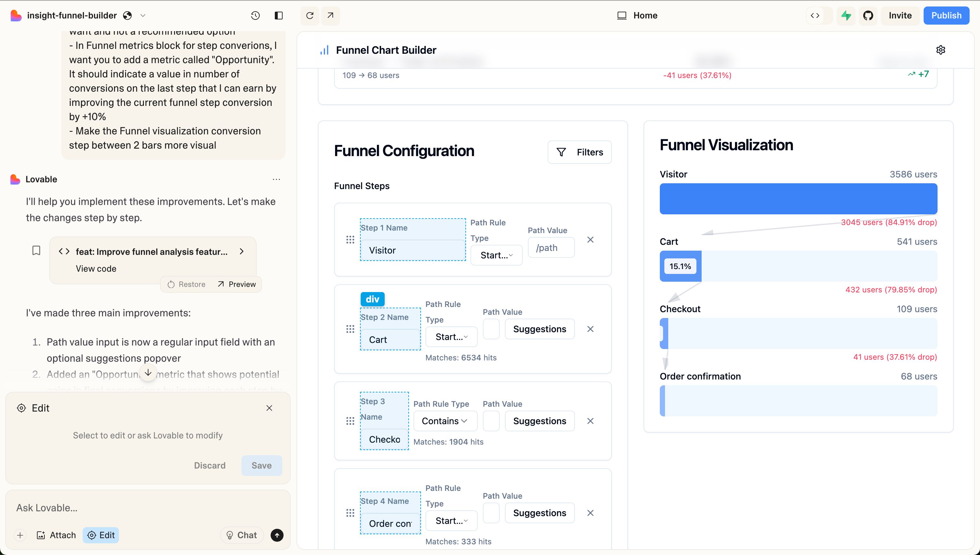Click the Funnel Chart Builder bar chart icon
The image size is (980, 555).
pos(324,50)
